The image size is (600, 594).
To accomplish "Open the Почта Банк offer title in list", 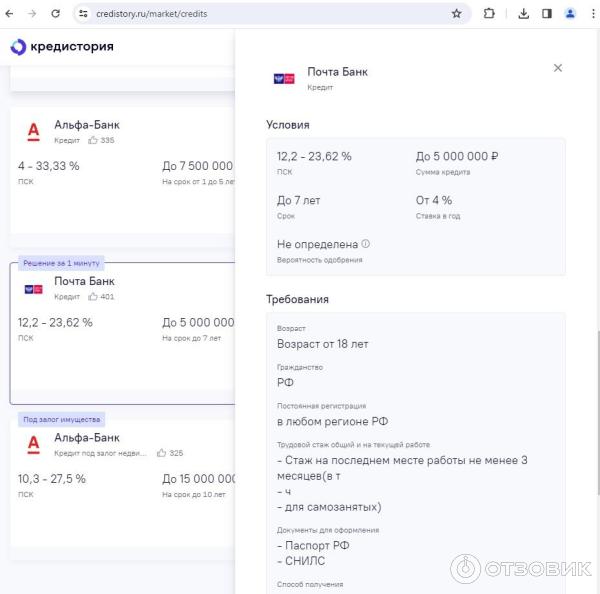I will click(84, 281).
